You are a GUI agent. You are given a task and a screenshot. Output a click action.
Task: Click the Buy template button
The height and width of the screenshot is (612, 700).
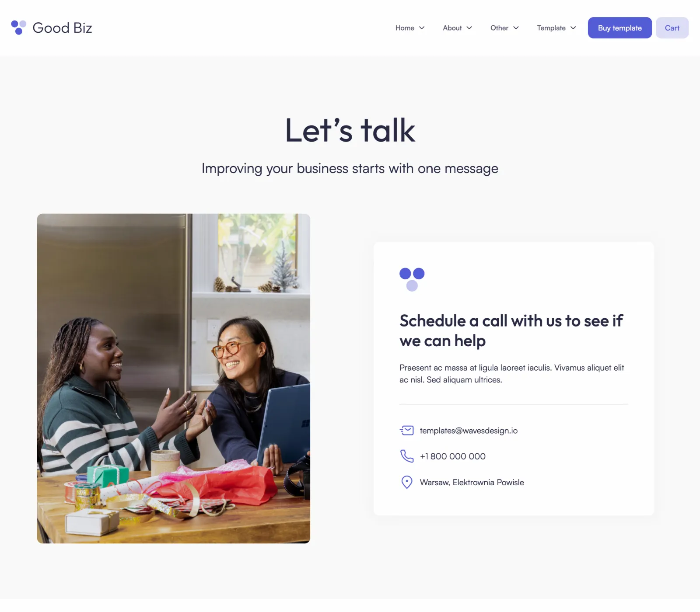[620, 28]
